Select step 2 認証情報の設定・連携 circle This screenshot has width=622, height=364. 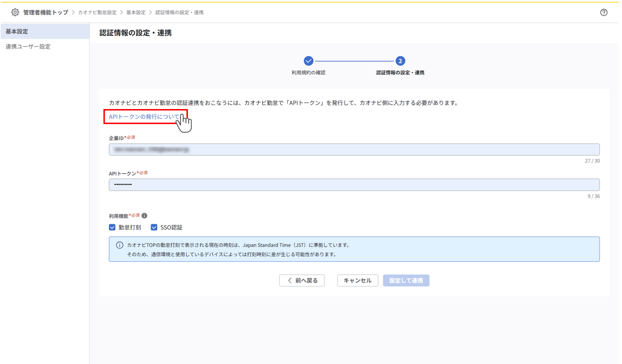click(400, 61)
